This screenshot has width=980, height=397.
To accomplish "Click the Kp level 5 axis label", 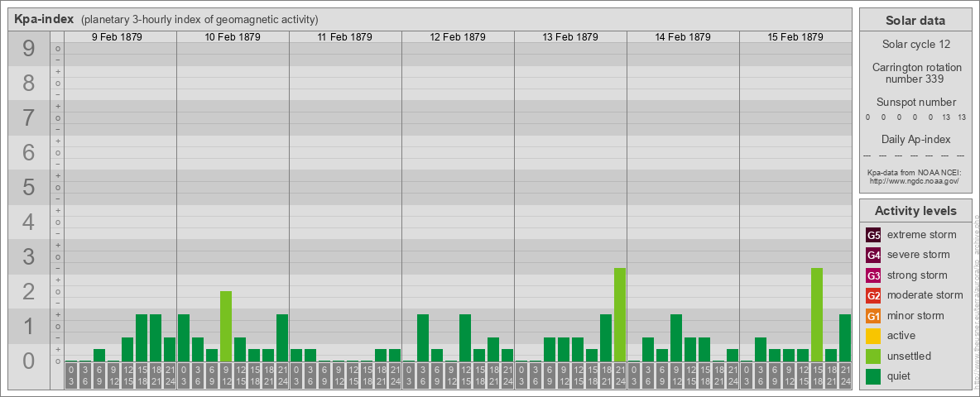I will [x=29, y=187].
